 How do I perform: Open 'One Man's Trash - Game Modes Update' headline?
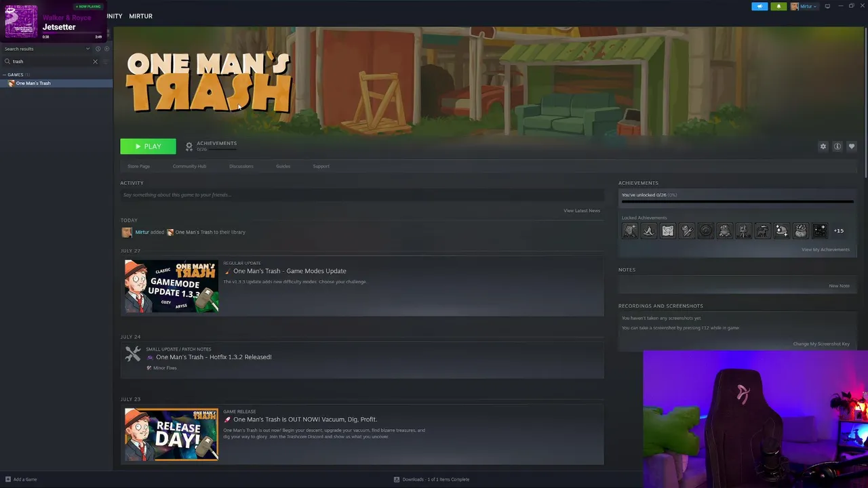point(290,271)
